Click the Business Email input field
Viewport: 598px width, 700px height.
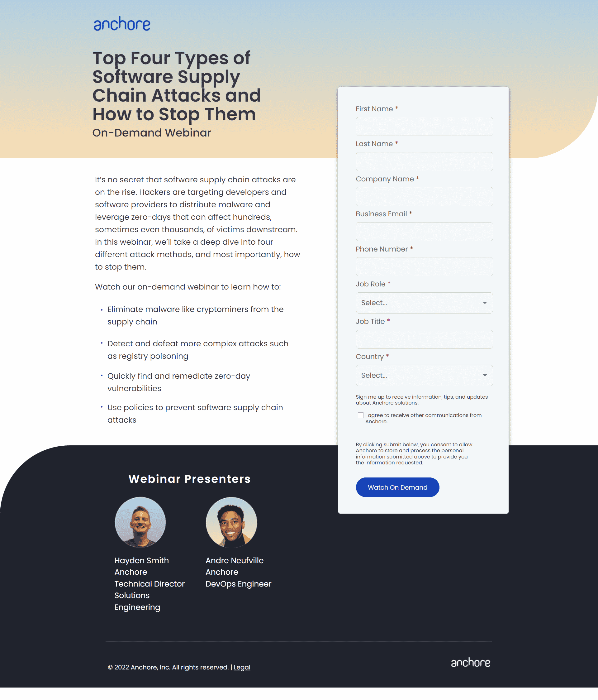coord(424,231)
